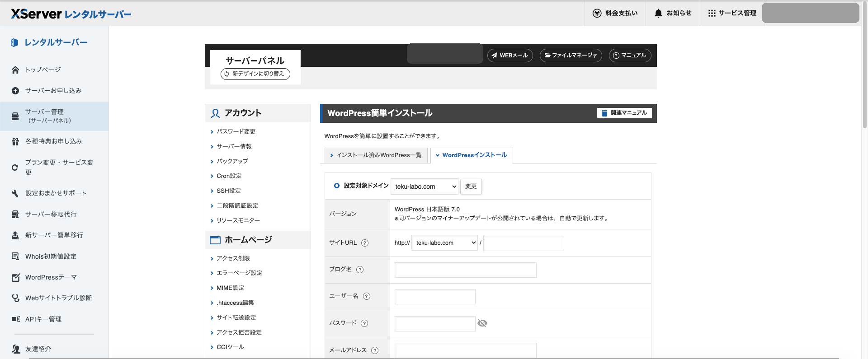868x359 pixels.
Task: Click 新デザインに切り替え button
Action: tap(255, 74)
